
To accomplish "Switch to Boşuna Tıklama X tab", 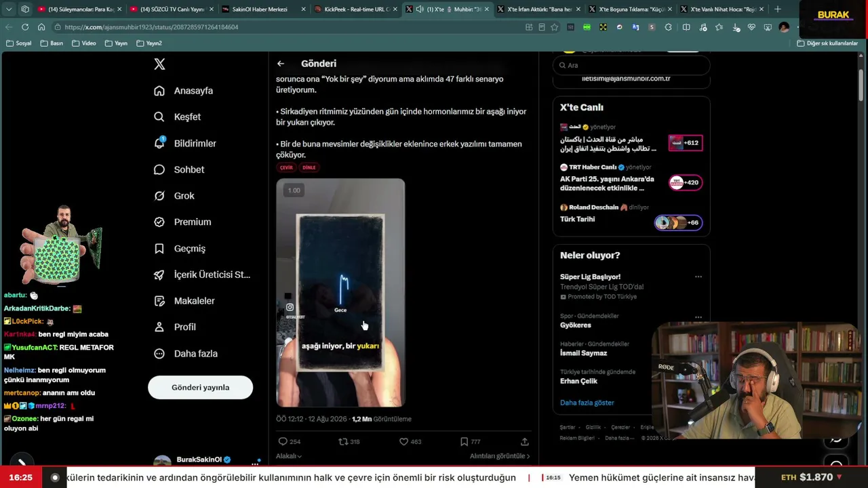I will click(x=631, y=9).
